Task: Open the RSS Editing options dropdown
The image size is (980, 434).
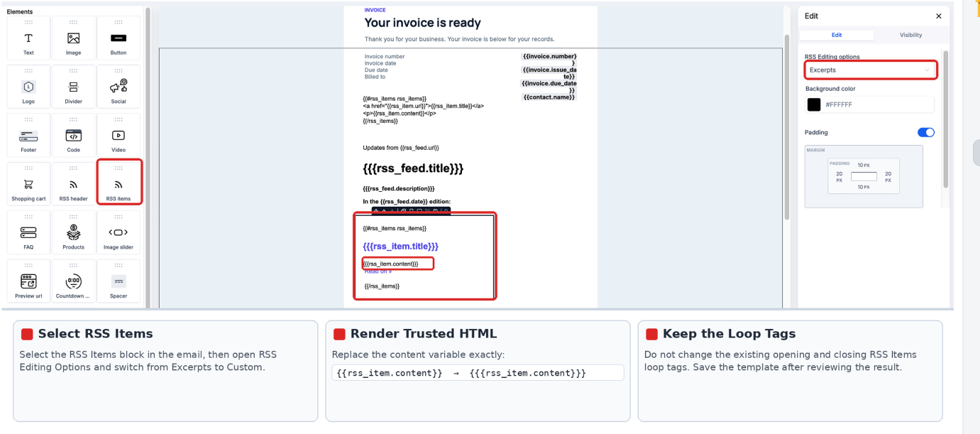Action: click(871, 70)
